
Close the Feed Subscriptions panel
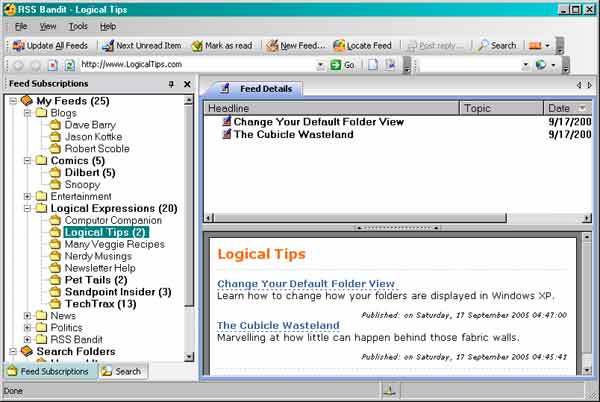[x=187, y=84]
